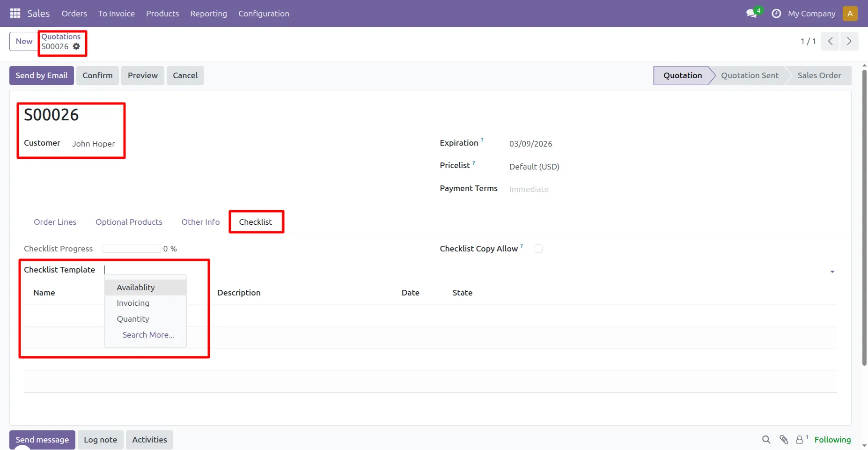The image size is (868, 450).
Task: Select Invoicing from the template dropdown
Action: point(133,303)
